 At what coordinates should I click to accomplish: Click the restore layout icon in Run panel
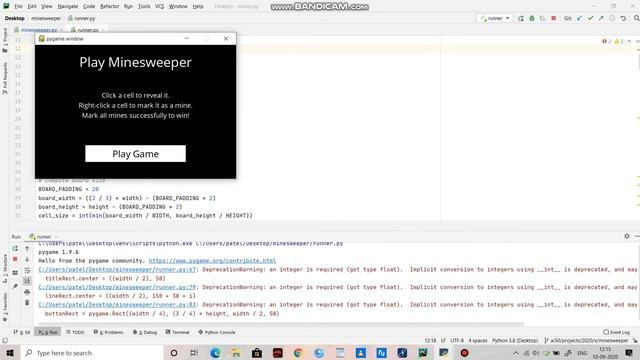[15, 272]
